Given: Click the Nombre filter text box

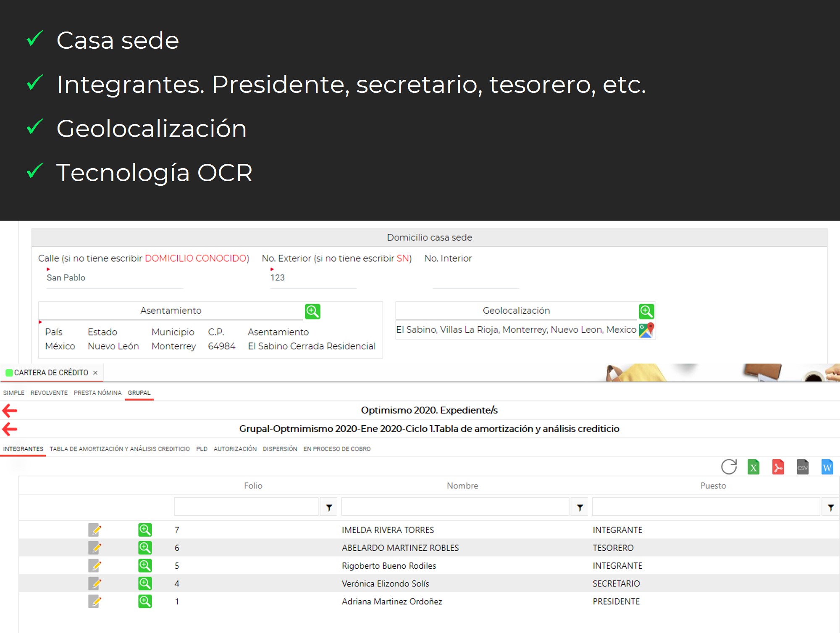Looking at the screenshot, I should [454, 507].
